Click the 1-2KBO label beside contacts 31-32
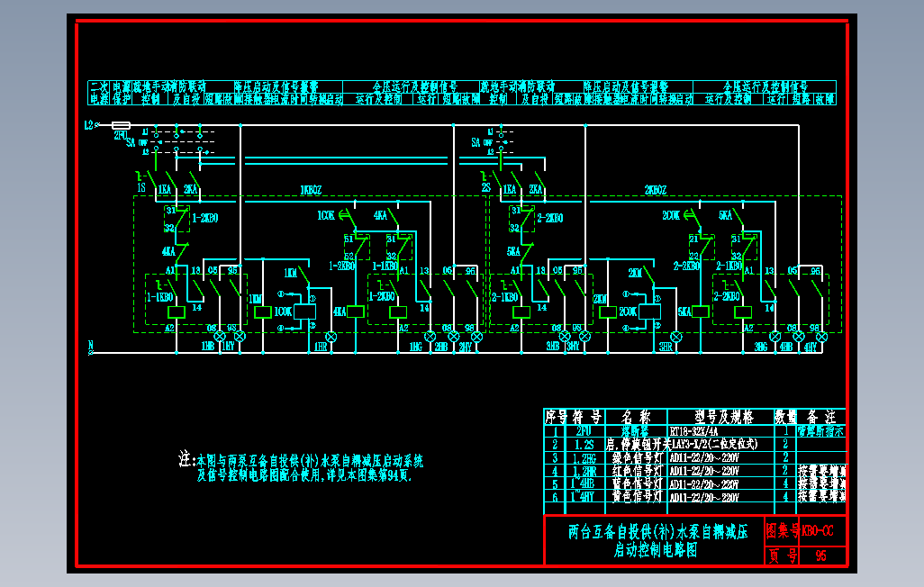The height and width of the screenshot is (587, 924). click(205, 218)
